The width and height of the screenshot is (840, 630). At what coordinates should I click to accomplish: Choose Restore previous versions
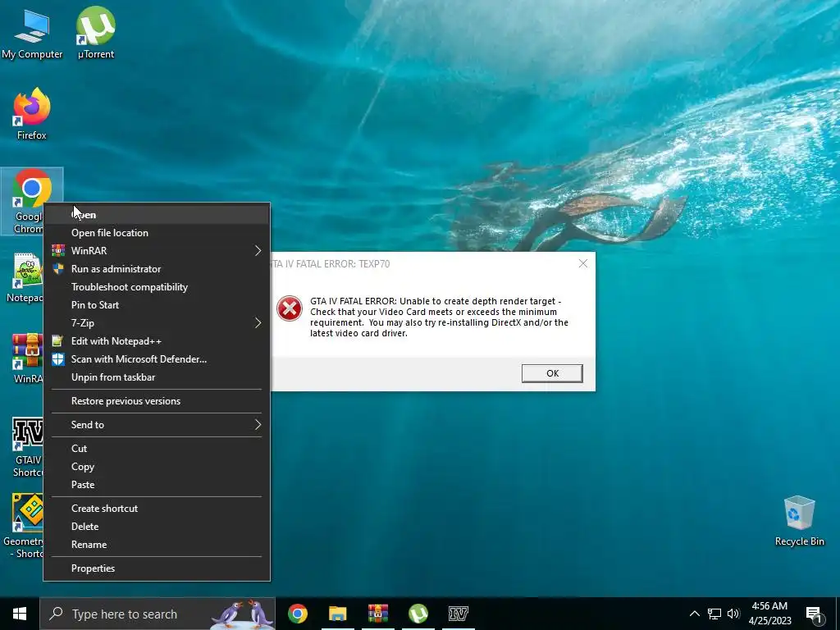point(157,401)
